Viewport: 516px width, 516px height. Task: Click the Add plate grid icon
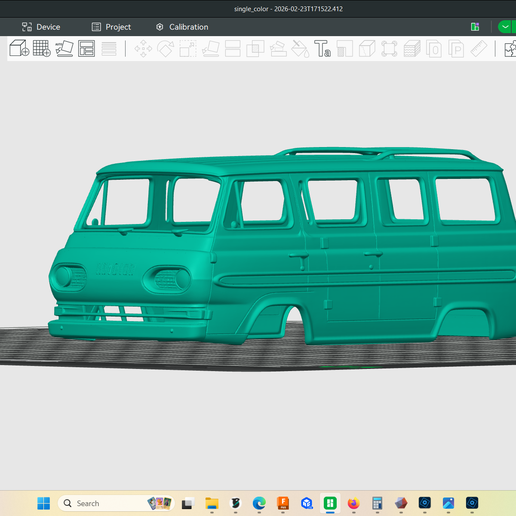42,48
